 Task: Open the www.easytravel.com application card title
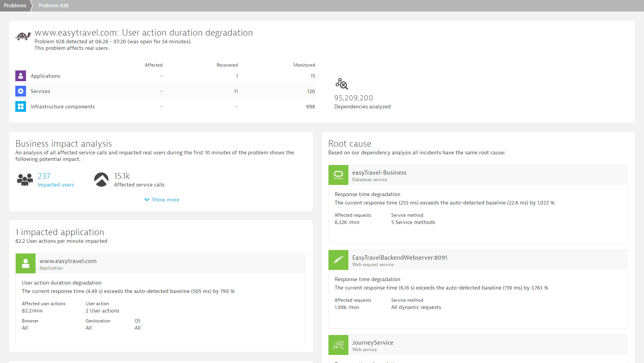(x=68, y=261)
